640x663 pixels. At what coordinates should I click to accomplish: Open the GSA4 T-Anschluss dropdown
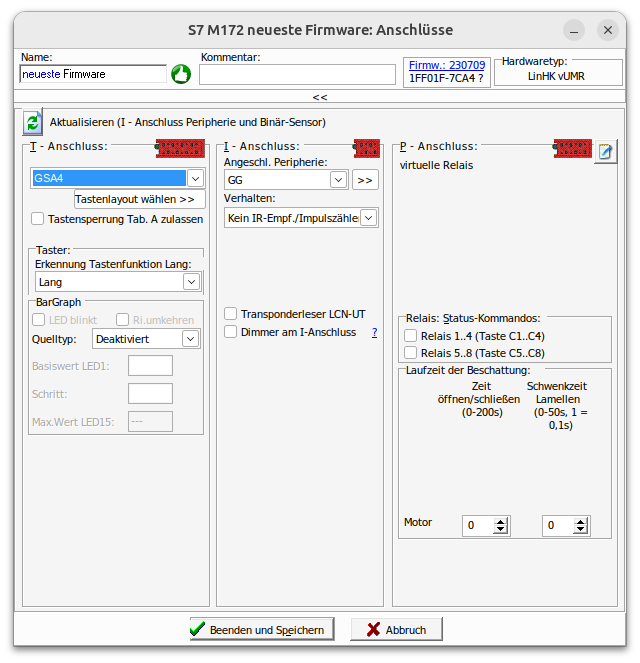[x=196, y=178]
